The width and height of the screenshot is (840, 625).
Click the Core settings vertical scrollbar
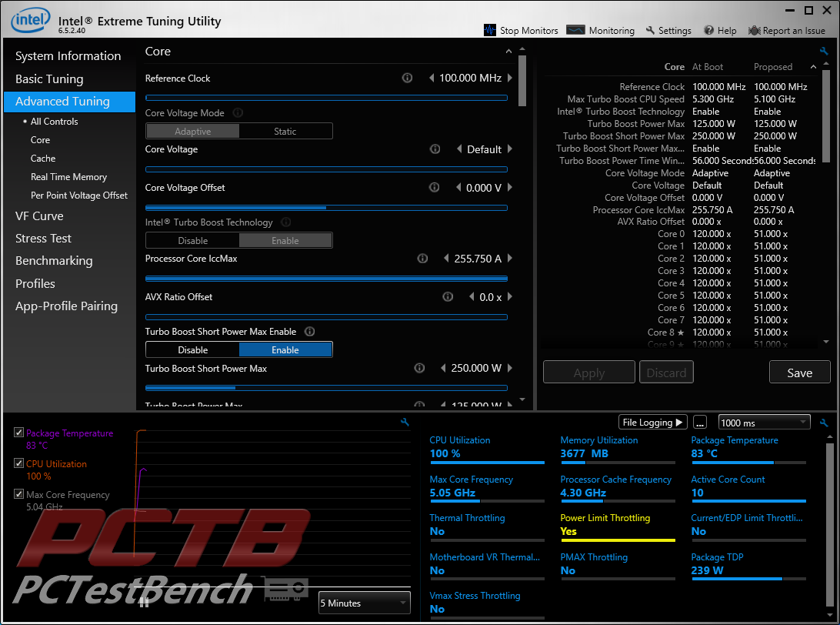tap(522, 80)
